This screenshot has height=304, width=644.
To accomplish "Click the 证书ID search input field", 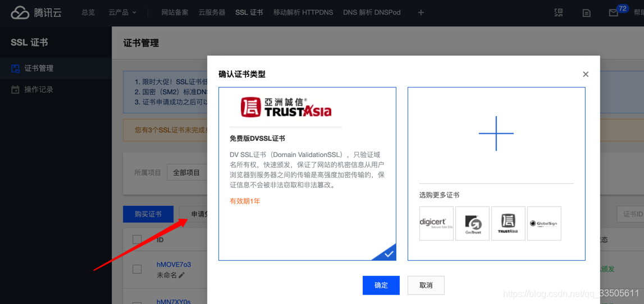I will pos(631,214).
